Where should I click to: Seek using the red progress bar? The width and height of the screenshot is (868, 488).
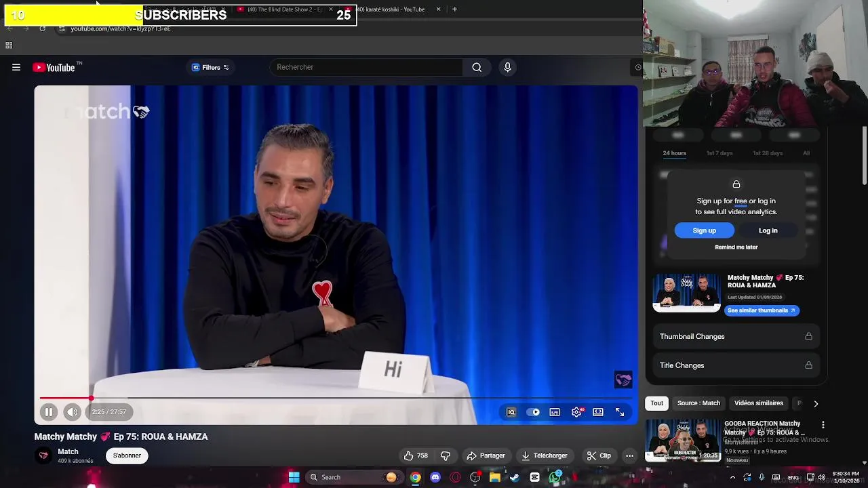tap(337, 398)
